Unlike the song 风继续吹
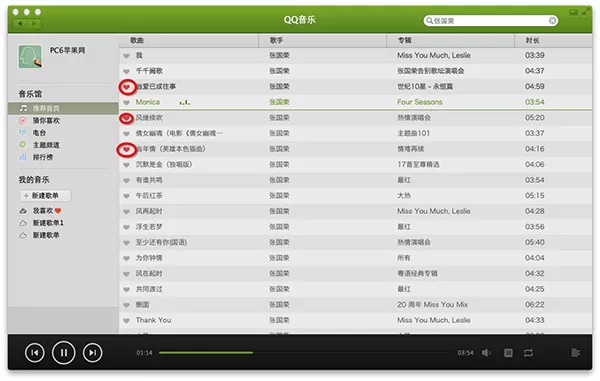 pyautogui.click(x=126, y=118)
